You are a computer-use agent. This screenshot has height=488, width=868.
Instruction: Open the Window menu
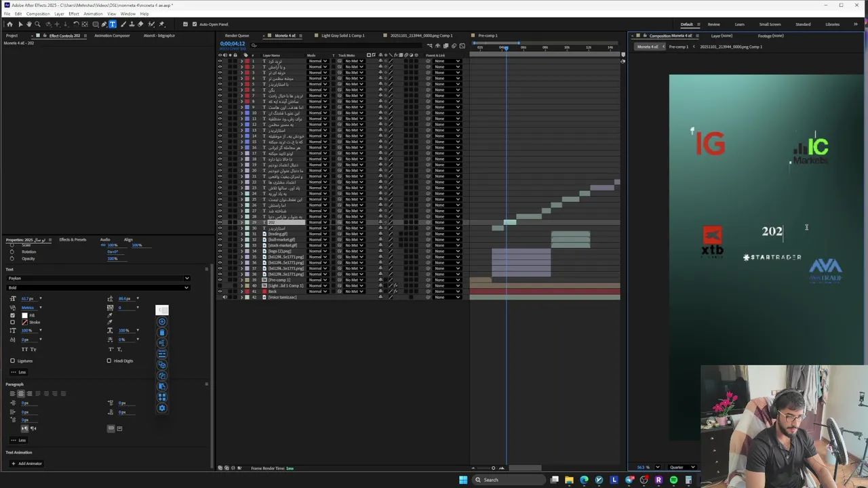(127, 14)
